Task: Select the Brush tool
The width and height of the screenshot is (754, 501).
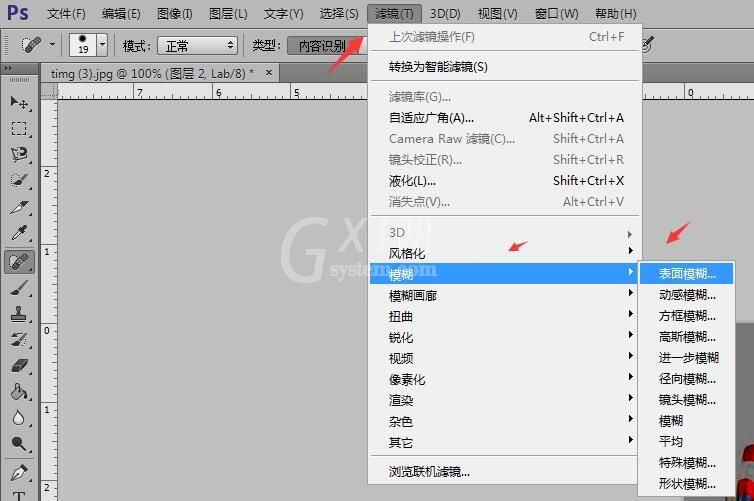Action: tap(19, 288)
